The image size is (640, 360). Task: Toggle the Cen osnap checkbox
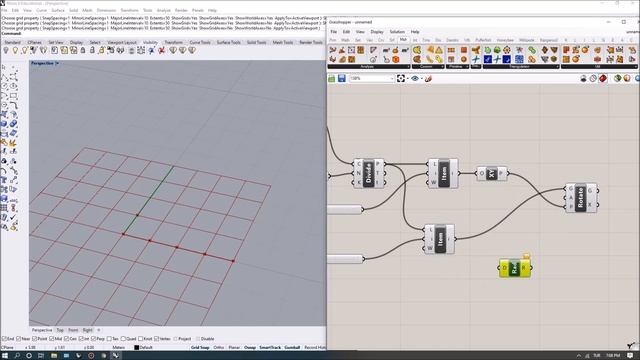click(x=67, y=339)
